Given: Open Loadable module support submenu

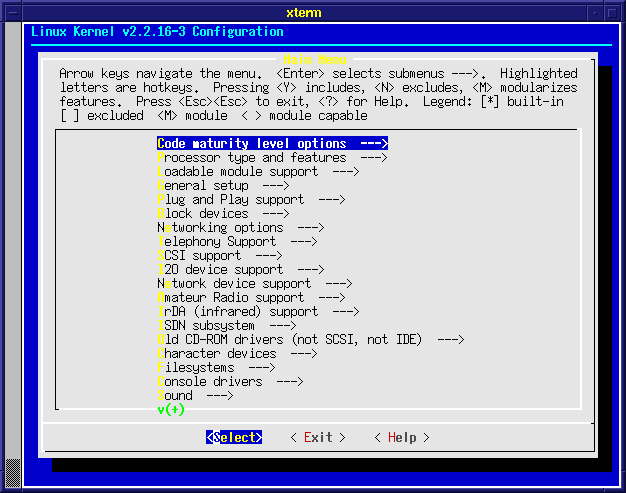Looking at the screenshot, I should pyautogui.click(x=257, y=171).
